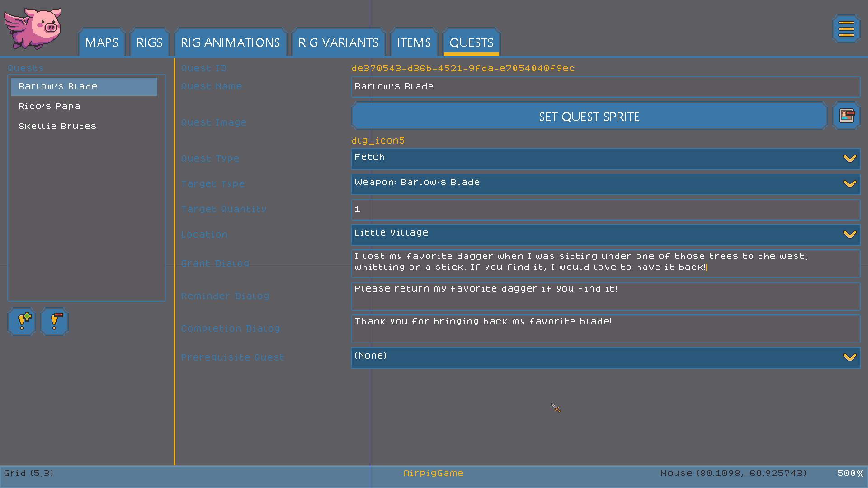Screen dimensions: 868x488
Task: Click the Target Quantity field
Action: click(605, 209)
